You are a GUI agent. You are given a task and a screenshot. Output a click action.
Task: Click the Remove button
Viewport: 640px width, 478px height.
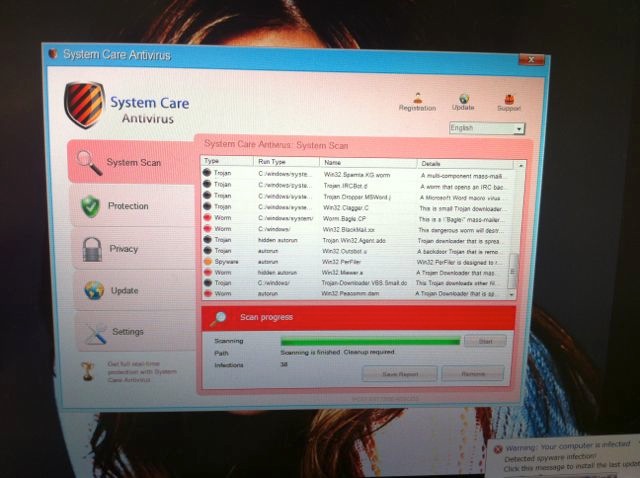click(474, 373)
